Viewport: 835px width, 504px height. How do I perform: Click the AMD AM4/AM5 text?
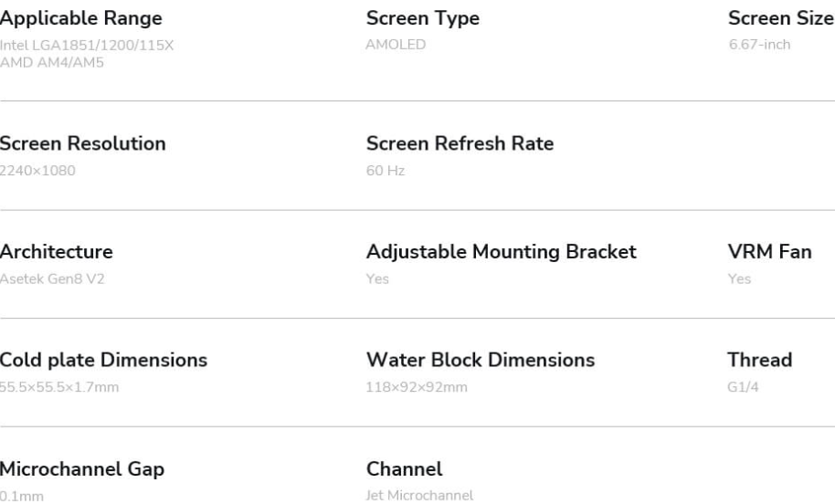click(x=52, y=63)
